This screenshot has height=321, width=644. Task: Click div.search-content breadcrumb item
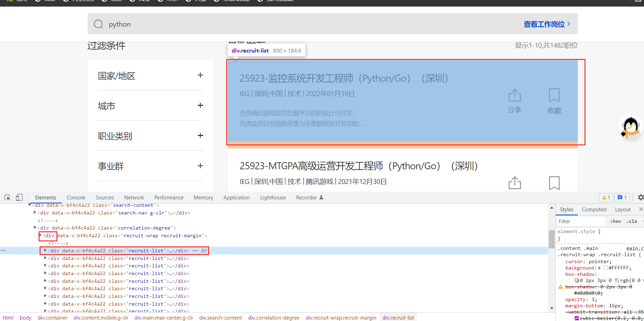tap(221, 317)
